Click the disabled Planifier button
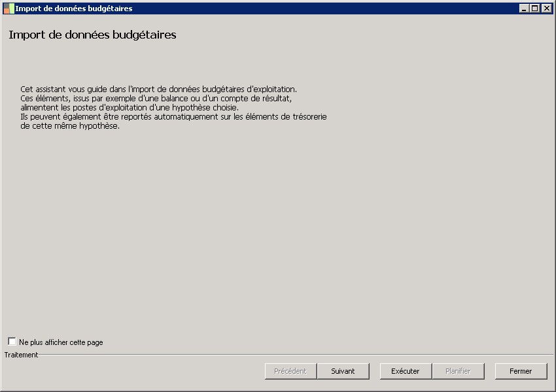 458,371
